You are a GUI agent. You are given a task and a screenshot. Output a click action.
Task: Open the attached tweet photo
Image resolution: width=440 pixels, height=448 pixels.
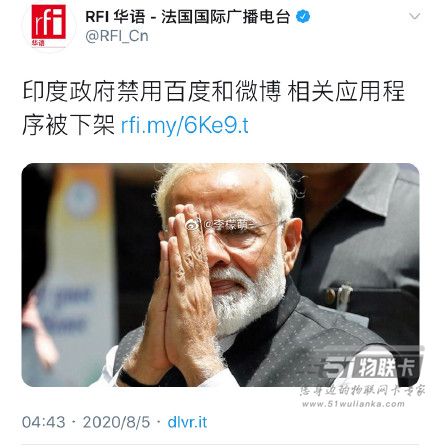point(220,275)
